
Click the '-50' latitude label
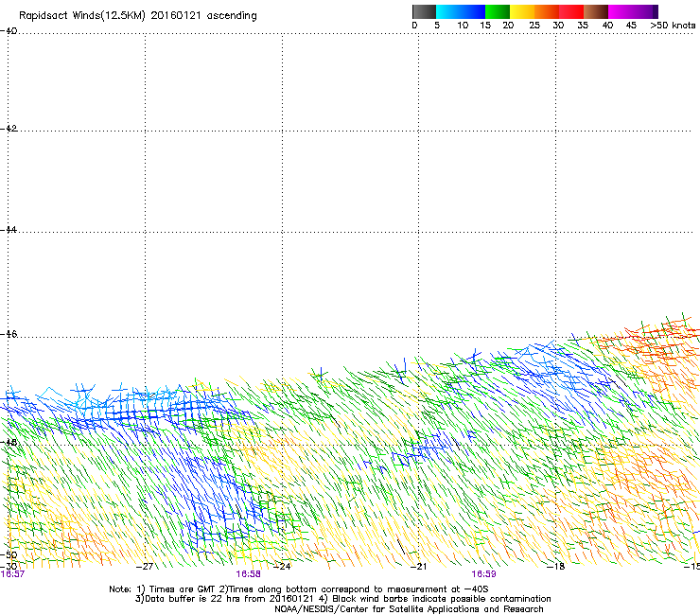[9, 555]
